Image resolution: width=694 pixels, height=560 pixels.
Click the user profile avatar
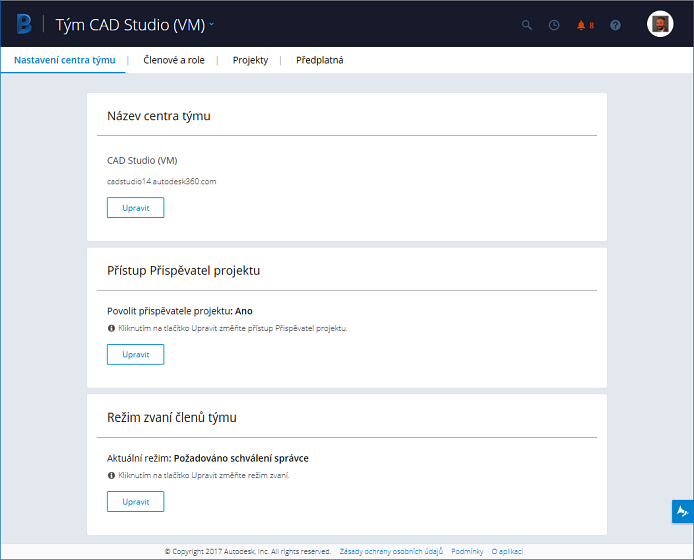click(x=660, y=25)
